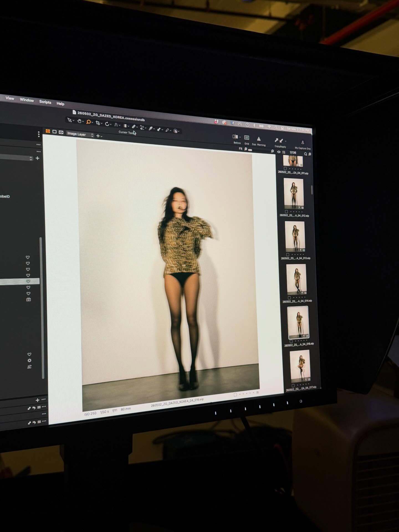Click the Before comparison icon
Image resolution: width=399 pixels, height=532 pixels.
tap(235, 137)
